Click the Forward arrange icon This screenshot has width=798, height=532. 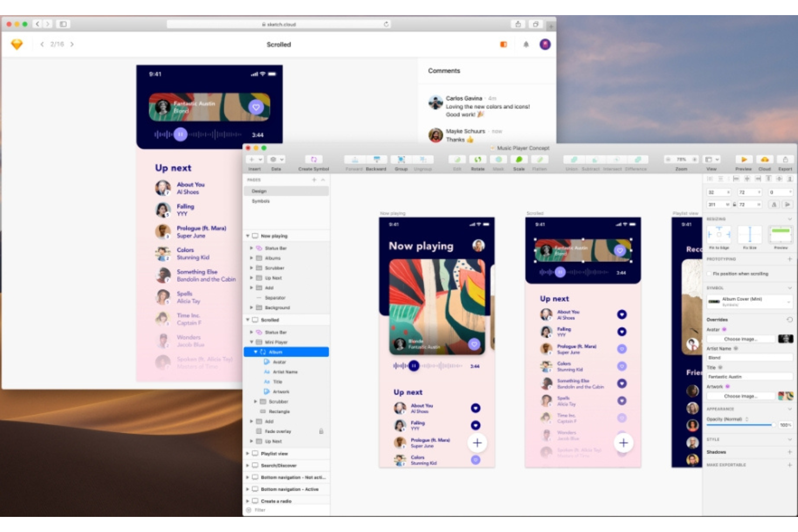[x=355, y=160]
